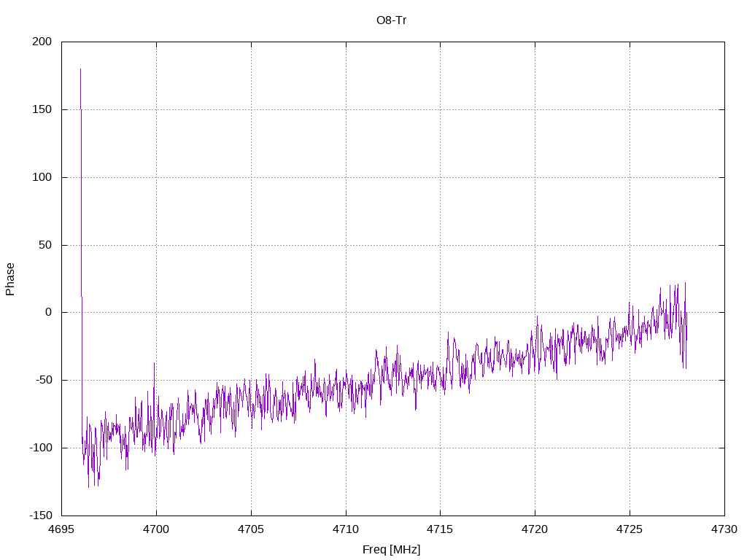
Task: Select y-axis tick label 200
Action: [42, 42]
